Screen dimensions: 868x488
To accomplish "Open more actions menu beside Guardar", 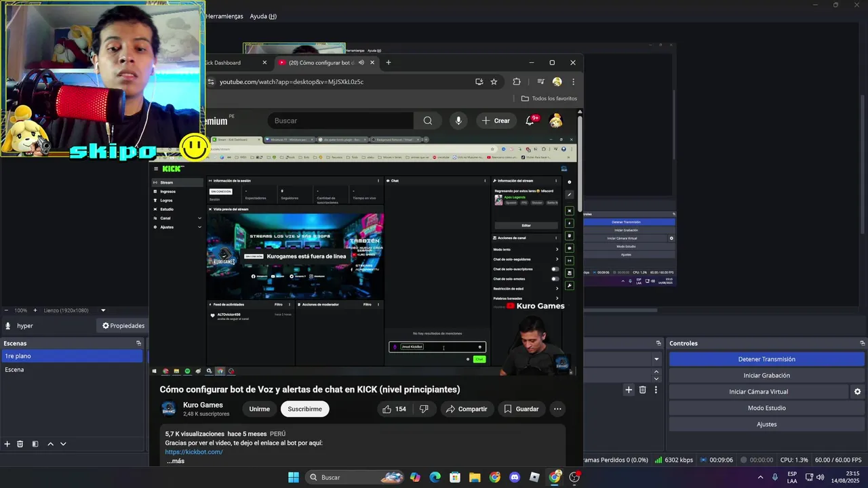I will pyautogui.click(x=557, y=409).
